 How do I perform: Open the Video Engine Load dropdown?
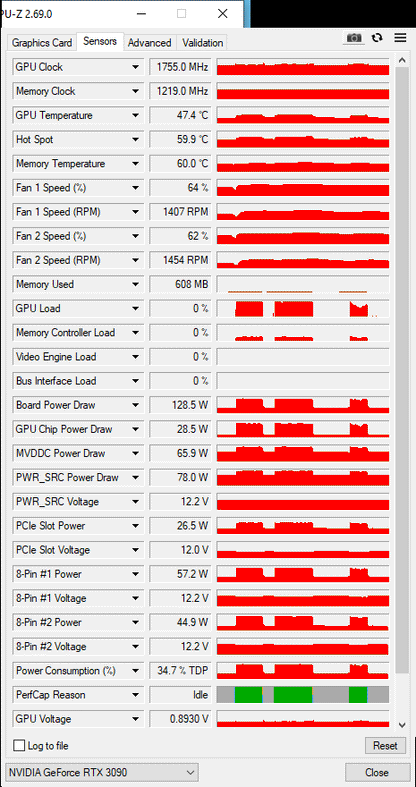[135, 357]
